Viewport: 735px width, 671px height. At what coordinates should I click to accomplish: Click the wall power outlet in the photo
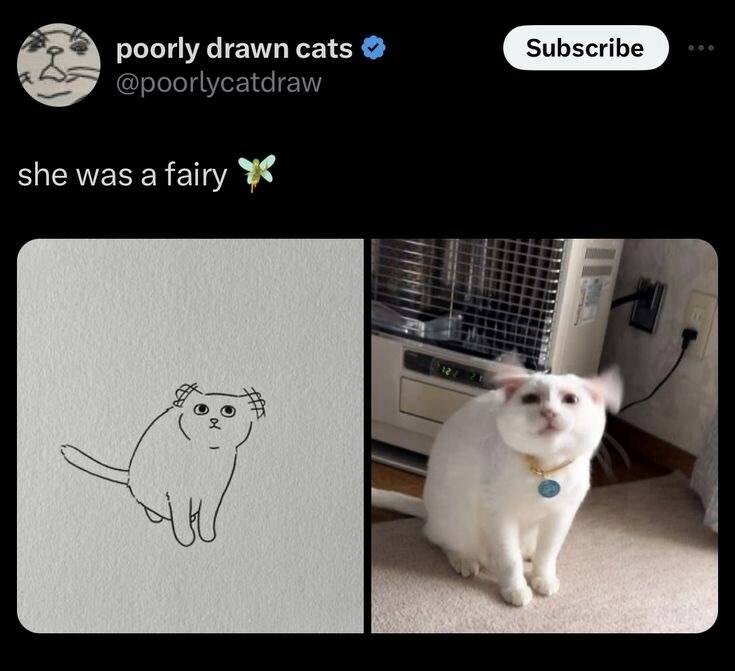click(700, 322)
